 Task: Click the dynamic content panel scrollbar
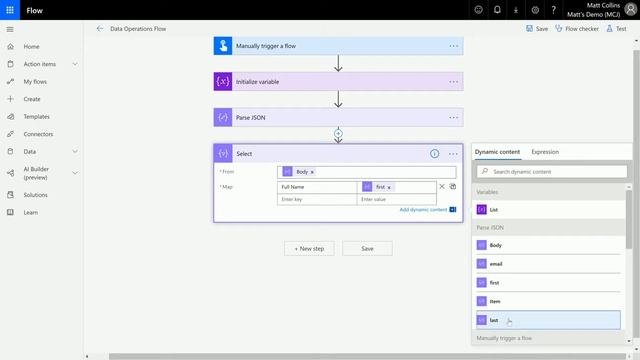point(629,219)
